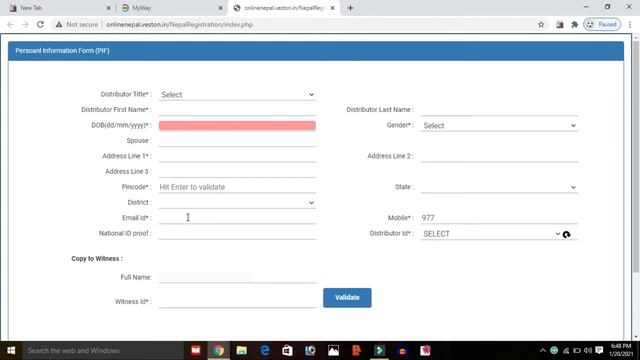The image size is (640, 360).
Task: Close the New Tab tab
Action: click(x=108, y=8)
